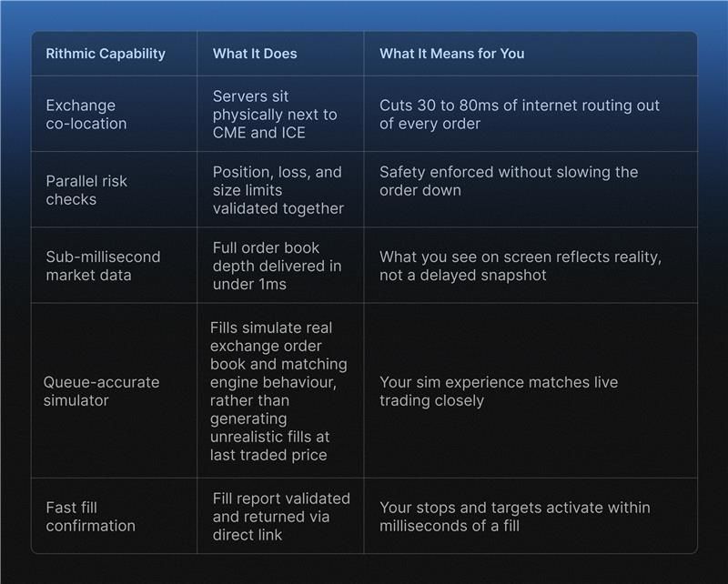The width and height of the screenshot is (728, 584).
Task: Click the fill report validated description
Action: click(x=279, y=516)
